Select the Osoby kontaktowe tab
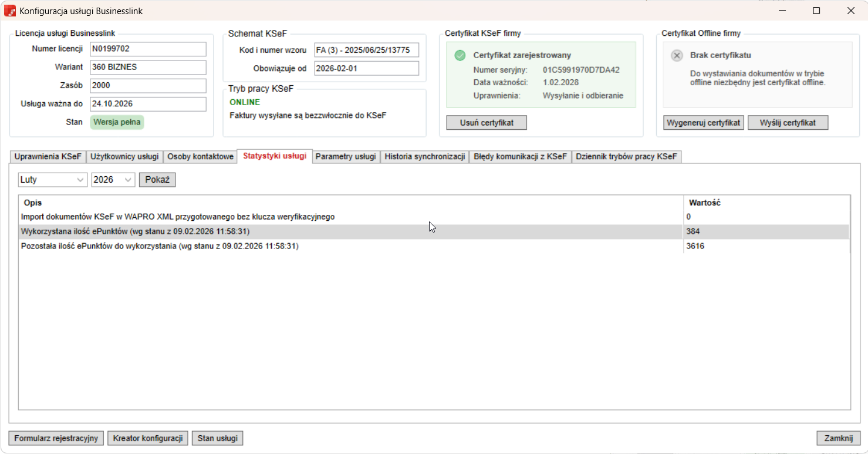Screen dimensions: 868x454 [200, 157]
